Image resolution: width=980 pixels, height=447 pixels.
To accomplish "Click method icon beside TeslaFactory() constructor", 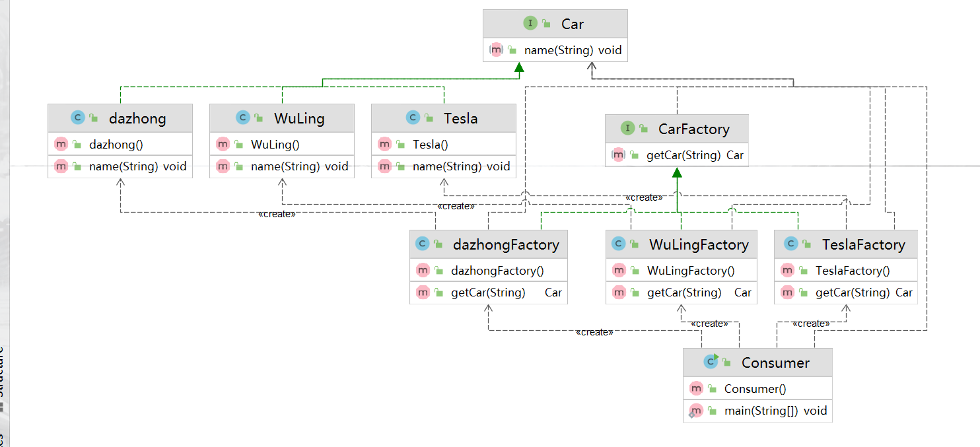I will [x=787, y=270].
